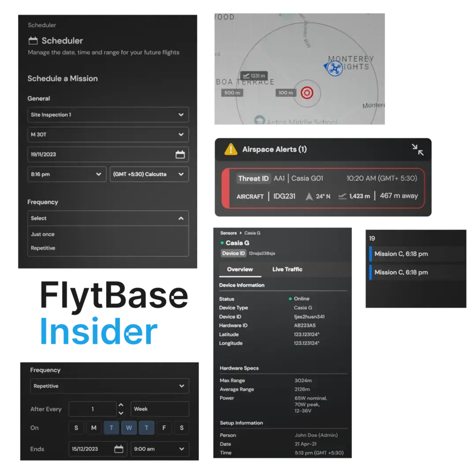Click the Scheduler breadcrumb text
Image resolution: width=476 pixels, height=476 pixels.
pyautogui.click(x=42, y=25)
